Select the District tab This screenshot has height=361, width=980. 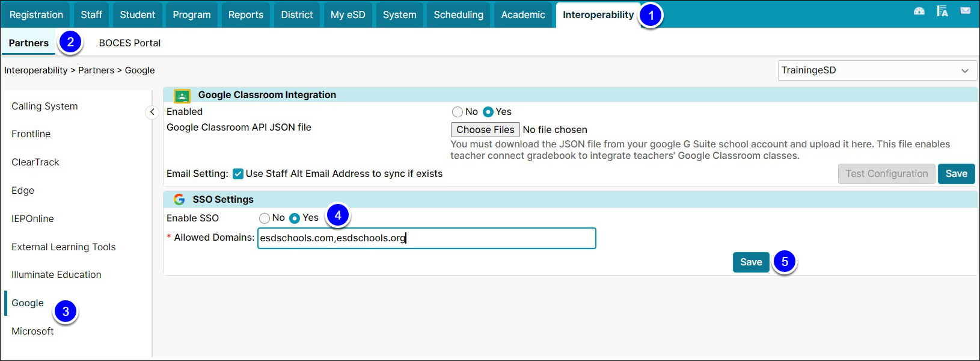[297, 14]
